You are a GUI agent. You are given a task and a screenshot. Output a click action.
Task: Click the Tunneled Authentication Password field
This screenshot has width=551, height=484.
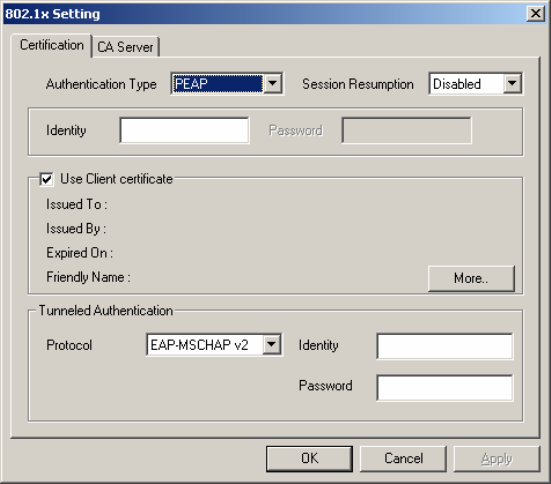(445, 388)
